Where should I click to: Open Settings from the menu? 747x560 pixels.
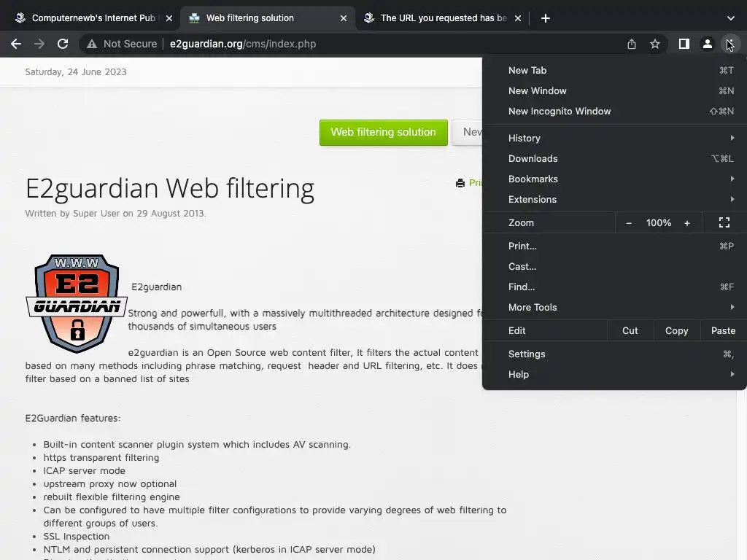coord(614,354)
